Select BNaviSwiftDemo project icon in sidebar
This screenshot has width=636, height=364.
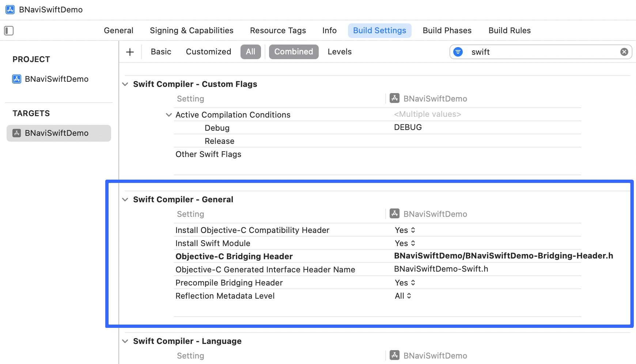coord(17,79)
